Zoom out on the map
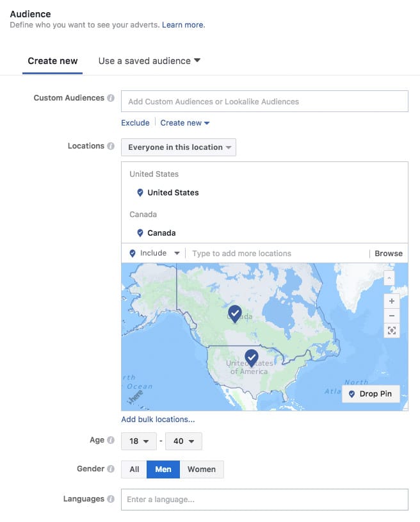 (392, 315)
